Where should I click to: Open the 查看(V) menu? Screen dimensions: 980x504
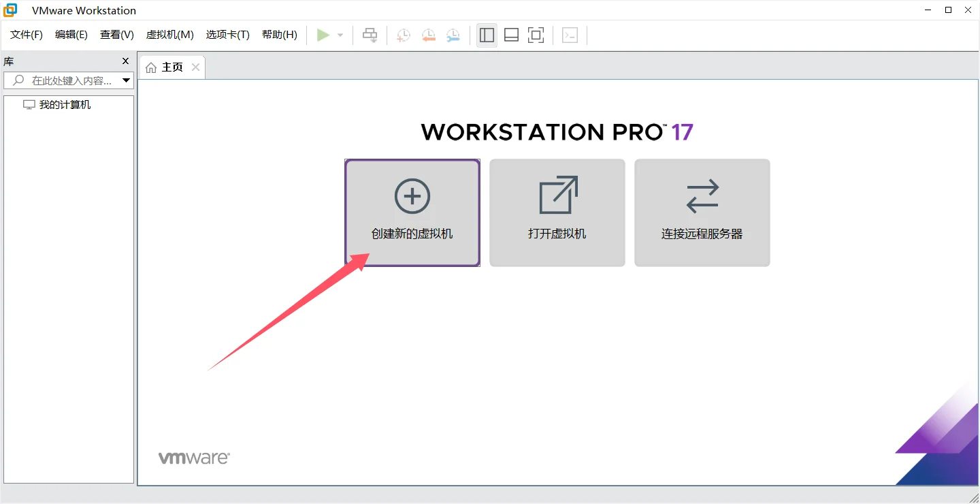click(x=117, y=35)
